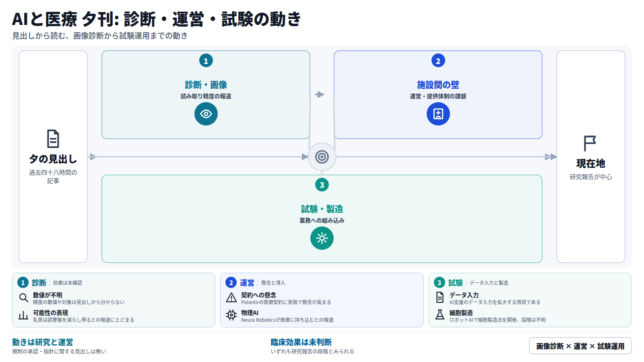Click the 動きは研究と運営 footer heading
Image resolution: width=644 pixels, height=362 pixels.
click(43, 342)
